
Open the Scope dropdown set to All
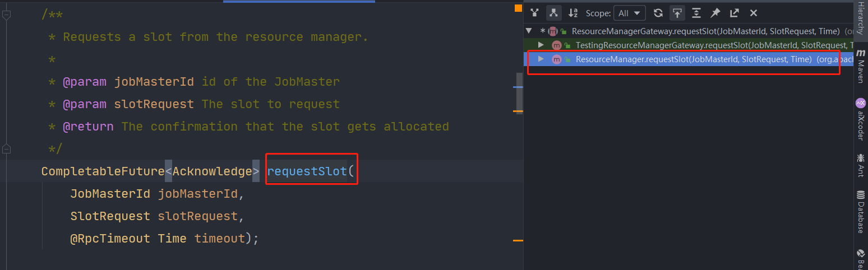[630, 13]
